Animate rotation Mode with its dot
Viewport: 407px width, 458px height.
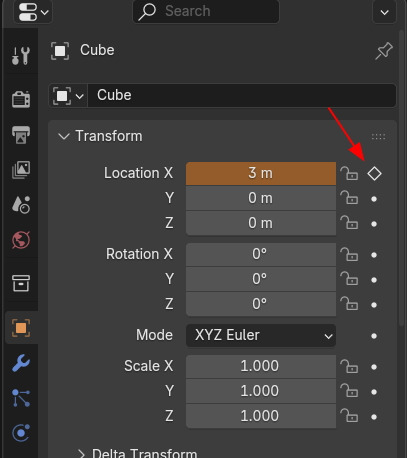374,336
